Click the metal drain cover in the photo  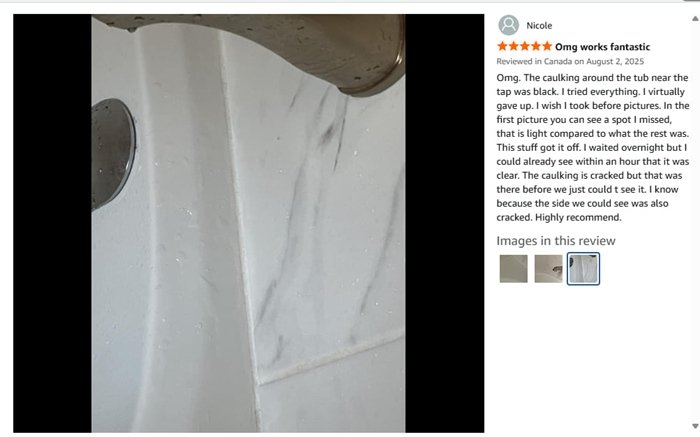(113, 154)
